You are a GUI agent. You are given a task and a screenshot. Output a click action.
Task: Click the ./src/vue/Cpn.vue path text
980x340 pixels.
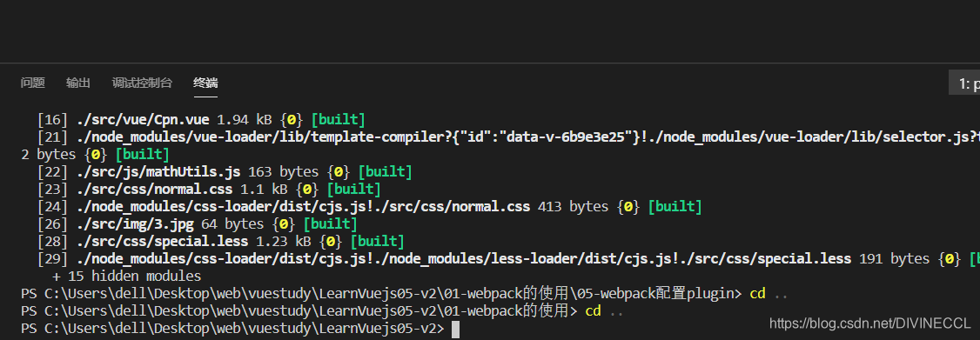143,119
